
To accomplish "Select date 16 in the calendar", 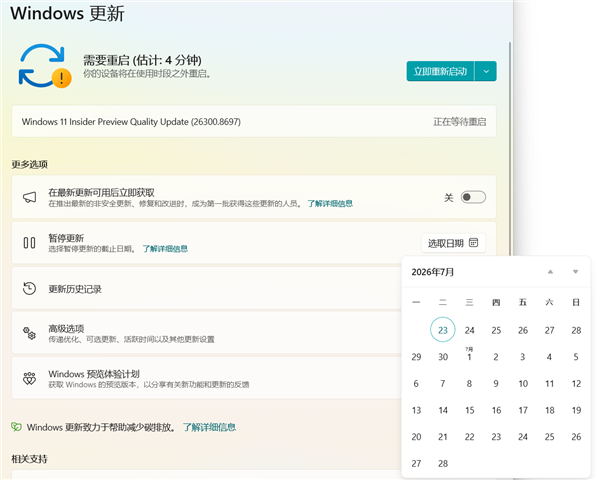I will pyautogui.click(x=496, y=410).
